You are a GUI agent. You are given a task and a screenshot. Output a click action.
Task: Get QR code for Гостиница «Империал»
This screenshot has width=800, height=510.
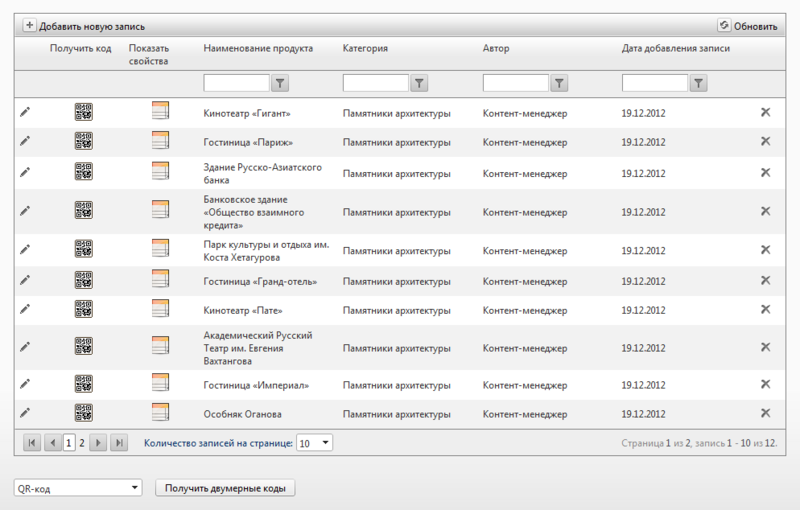[84, 384]
